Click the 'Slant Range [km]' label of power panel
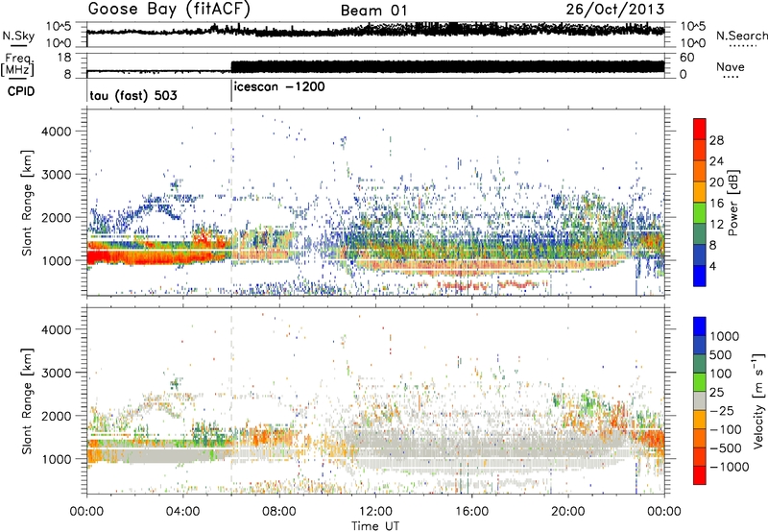Viewport: 768px width, 532px height. 27,203
